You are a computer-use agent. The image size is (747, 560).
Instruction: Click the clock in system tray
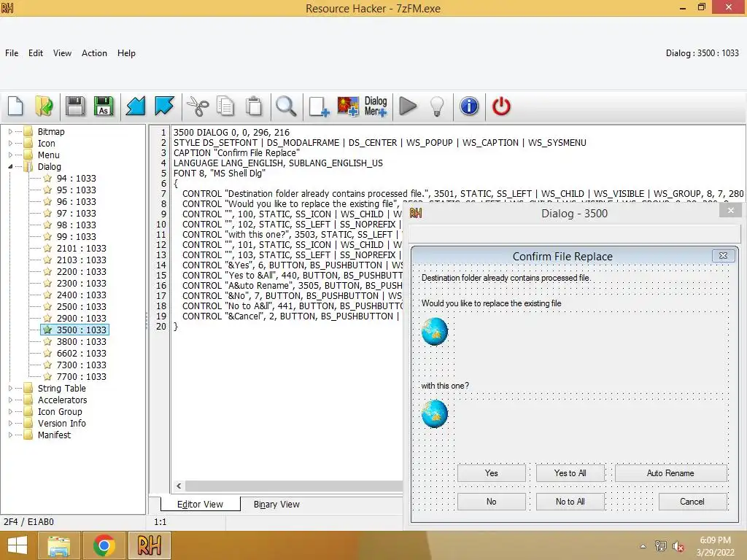coord(715,546)
